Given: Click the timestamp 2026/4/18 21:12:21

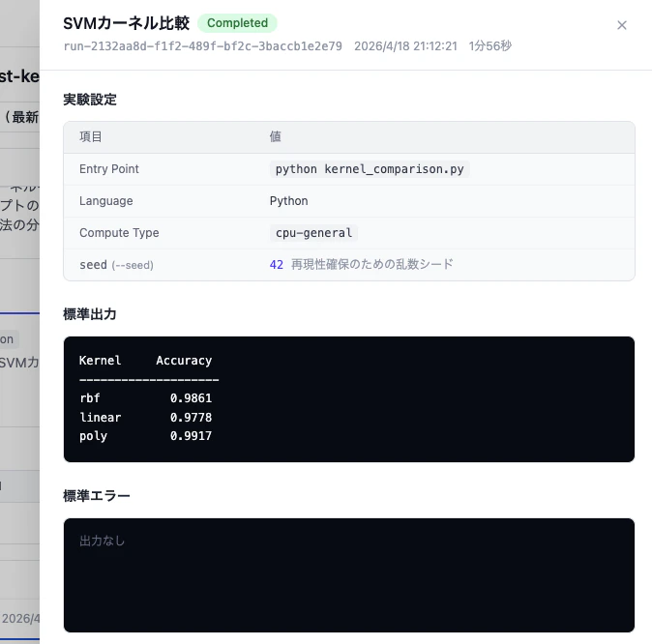Looking at the screenshot, I should pyautogui.click(x=405, y=45).
